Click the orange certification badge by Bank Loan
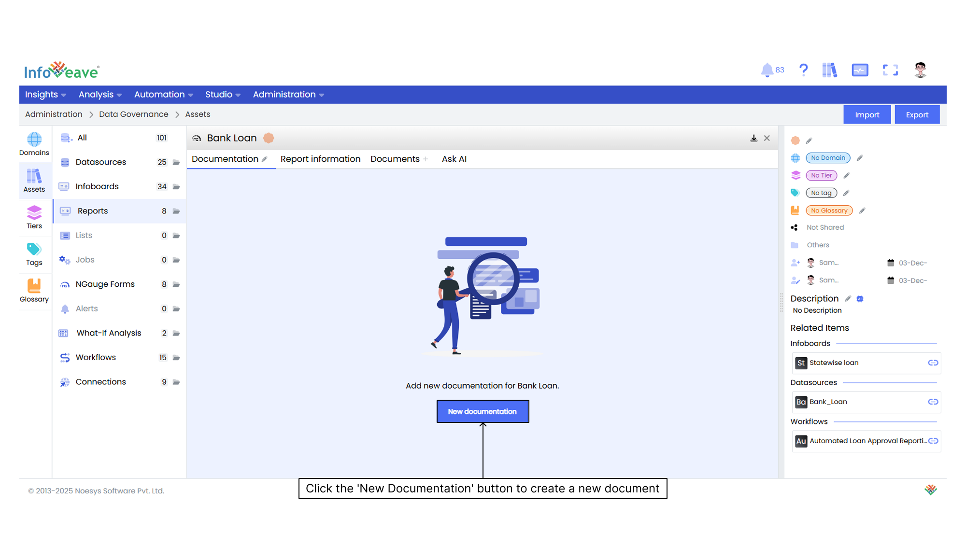This screenshot has height=560, width=966. (x=269, y=139)
